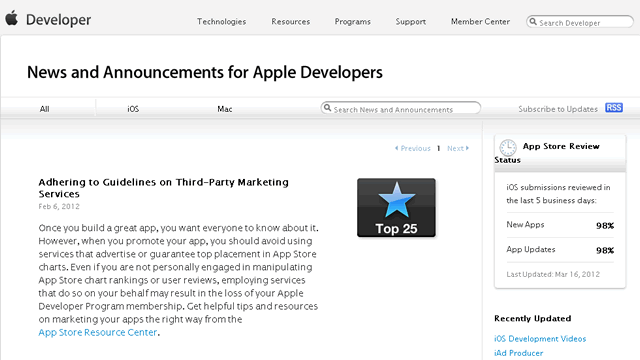Open the Support menu item
This screenshot has width=640, height=360.
click(411, 22)
